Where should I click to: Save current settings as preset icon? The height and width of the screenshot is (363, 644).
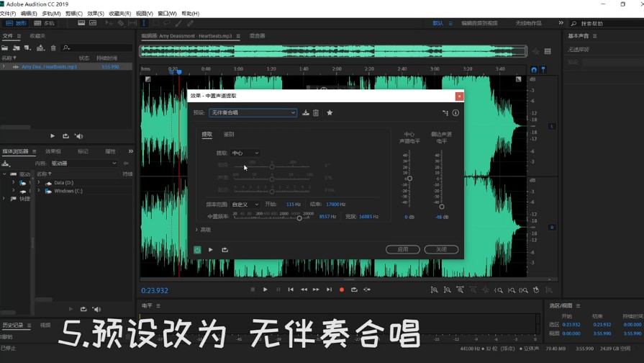[306, 113]
